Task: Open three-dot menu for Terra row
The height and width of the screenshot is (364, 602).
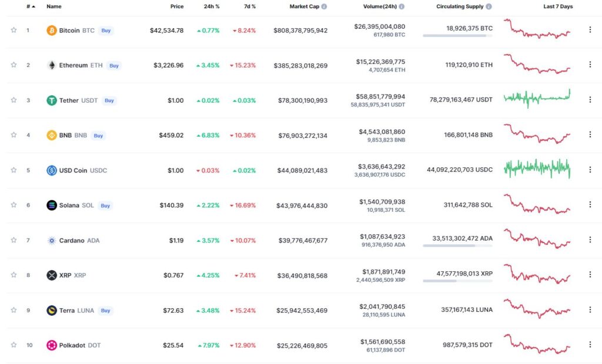Action: [x=590, y=309]
